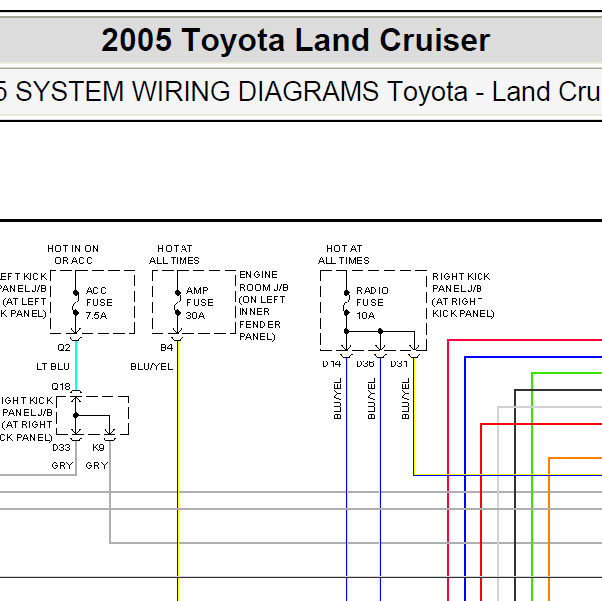The image size is (602, 601).
Task: Click "HOT AT ALL TIMES" above AMP fuse
Action: pos(174,255)
